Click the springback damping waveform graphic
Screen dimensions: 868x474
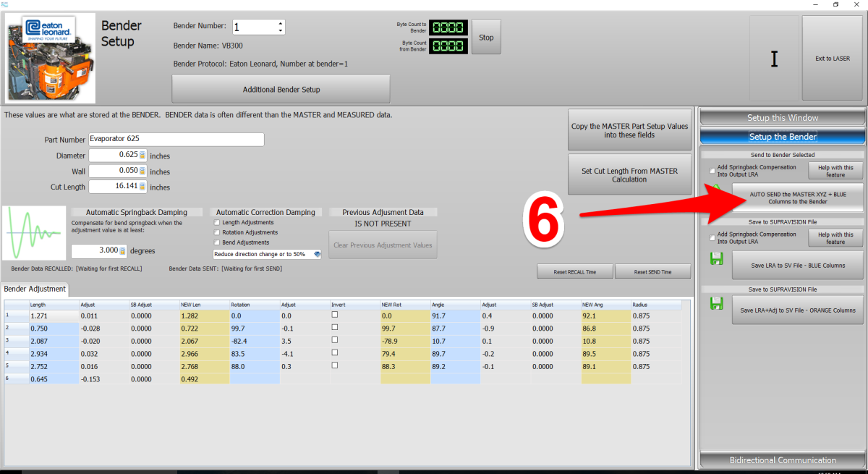coord(33,232)
